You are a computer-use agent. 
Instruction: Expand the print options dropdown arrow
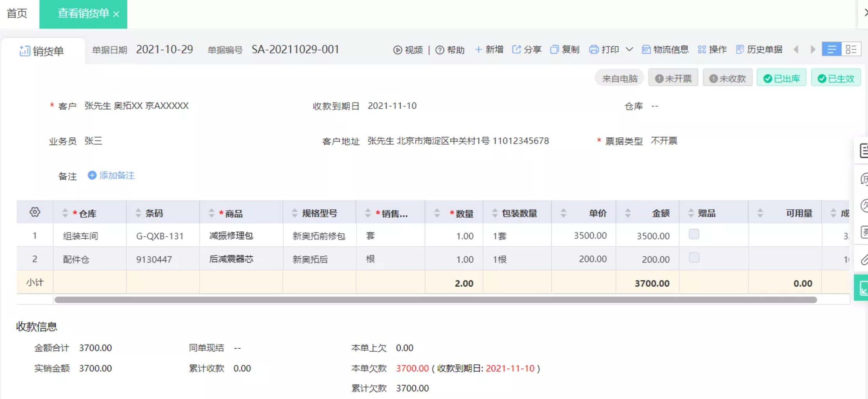click(629, 50)
